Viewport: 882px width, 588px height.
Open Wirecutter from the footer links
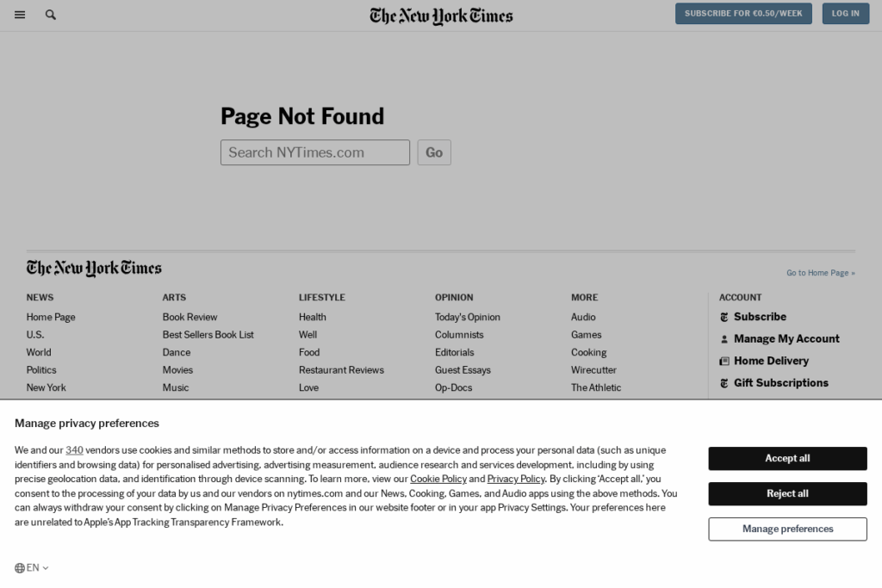coord(593,369)
